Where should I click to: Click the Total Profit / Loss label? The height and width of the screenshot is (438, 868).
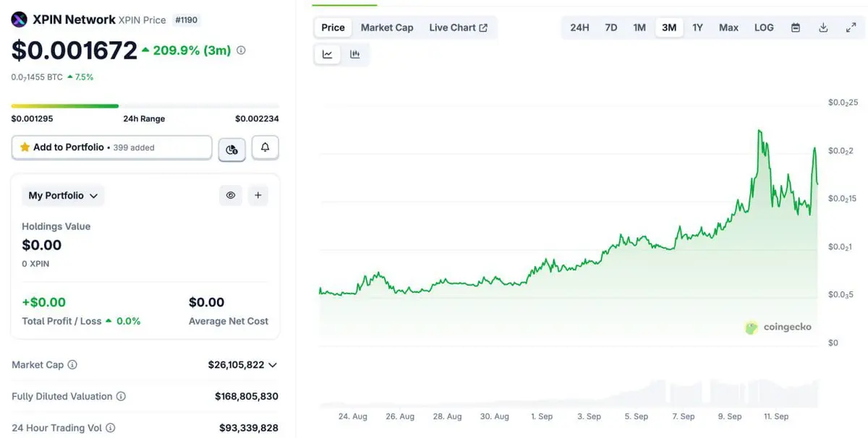point(61,321)
